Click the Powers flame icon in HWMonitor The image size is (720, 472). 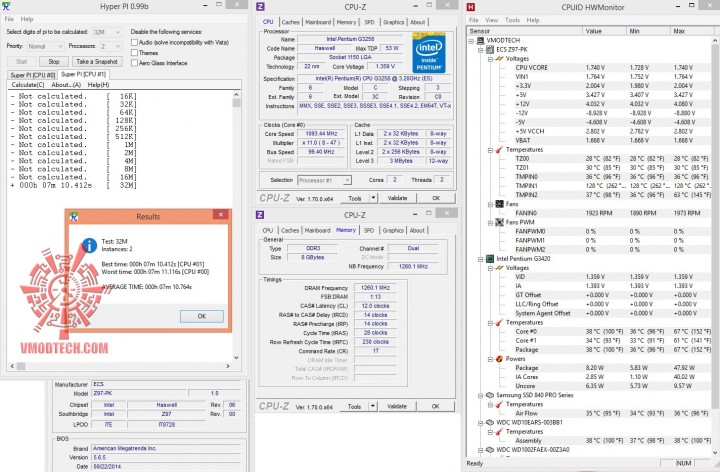(500, 359)
